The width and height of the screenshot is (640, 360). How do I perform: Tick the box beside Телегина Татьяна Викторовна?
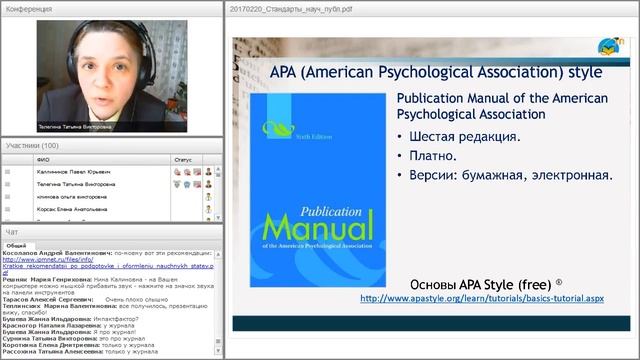click(x=7, y=184)
